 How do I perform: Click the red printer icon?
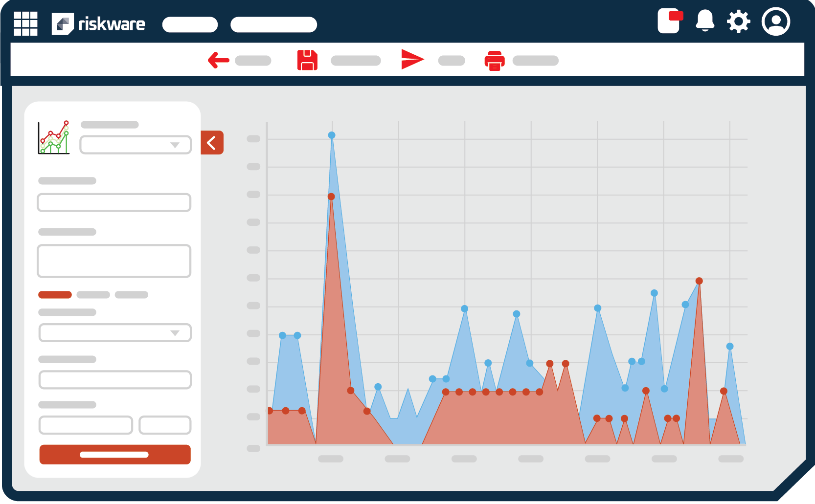coord(494,61)
